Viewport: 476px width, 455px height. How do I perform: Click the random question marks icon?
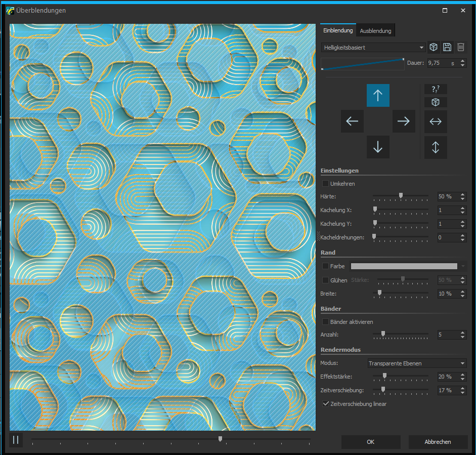coord(436,89)
